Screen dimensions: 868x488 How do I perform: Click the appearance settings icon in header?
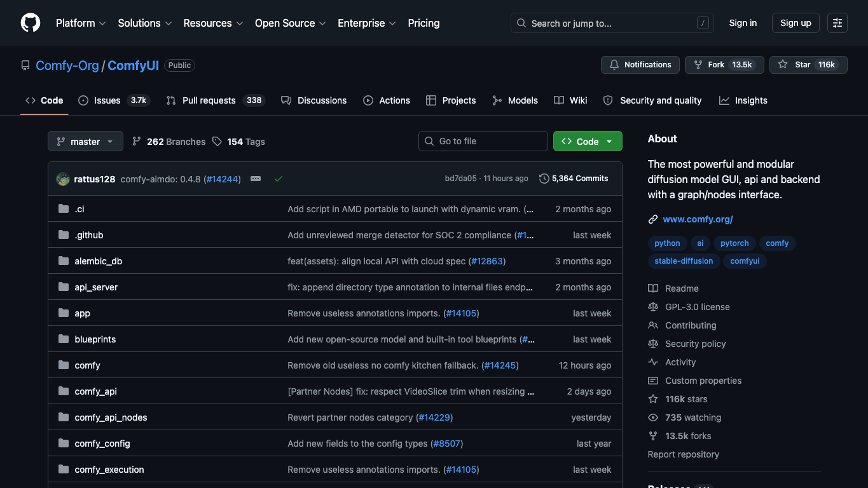coord(837,23)
